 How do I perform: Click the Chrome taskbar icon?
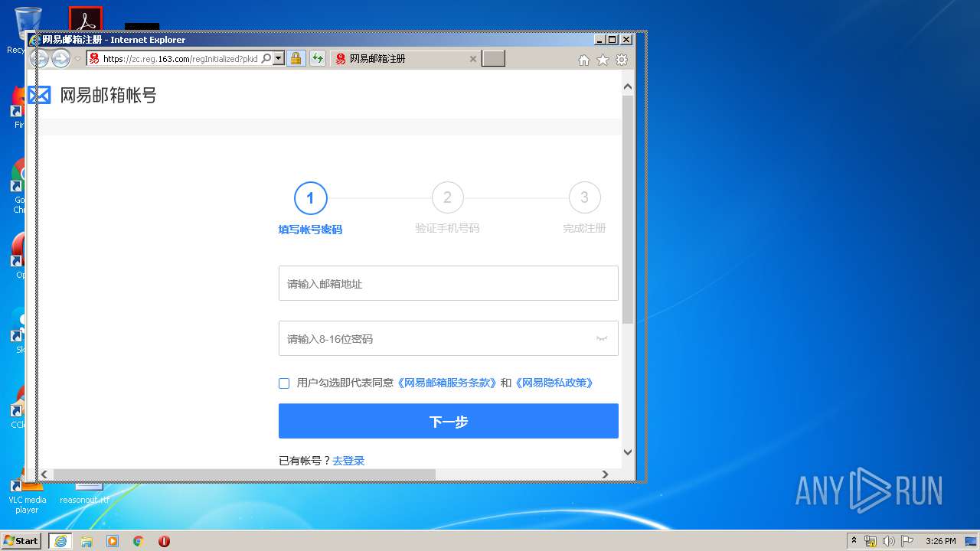(138, 541)
